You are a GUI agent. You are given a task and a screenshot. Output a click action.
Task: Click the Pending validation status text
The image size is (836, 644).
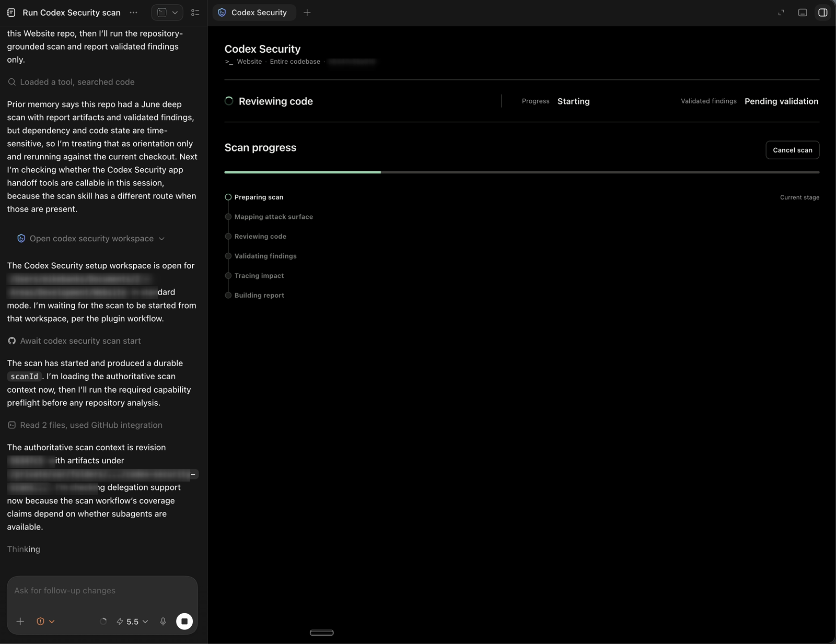781,101
